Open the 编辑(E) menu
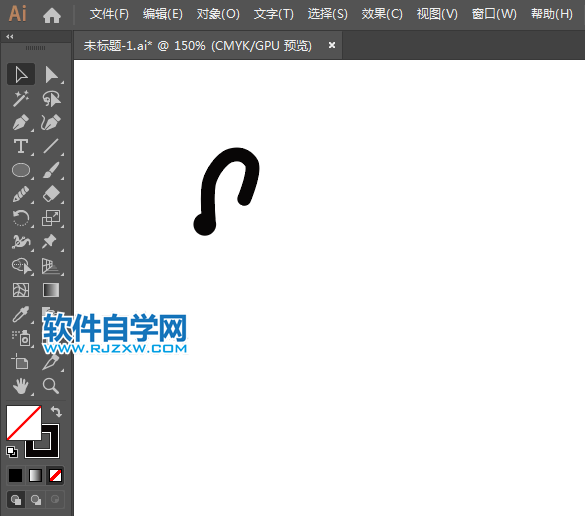This screenshot has width=585, height=516. point(163,14)
